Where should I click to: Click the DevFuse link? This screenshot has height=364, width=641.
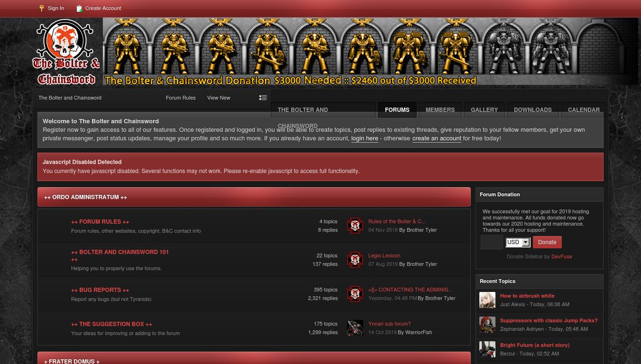[x=561, y=256]
